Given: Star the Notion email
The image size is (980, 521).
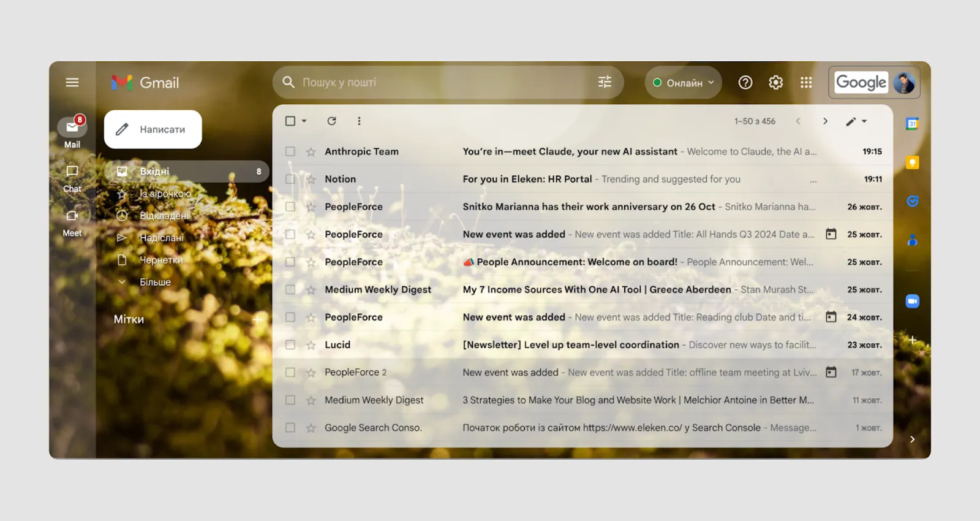Looking at the screenshot, I should point(311,179).
